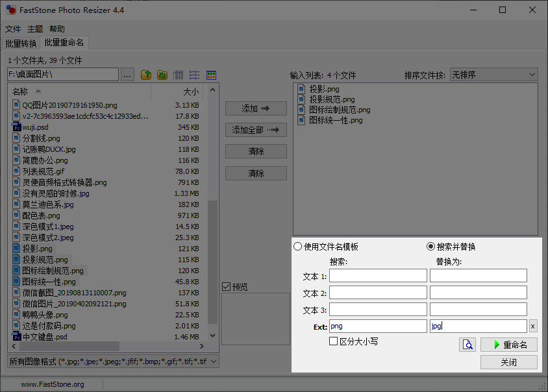Select 使用文件名模板 radio button

pyautogui.click(x=298, y=247)
